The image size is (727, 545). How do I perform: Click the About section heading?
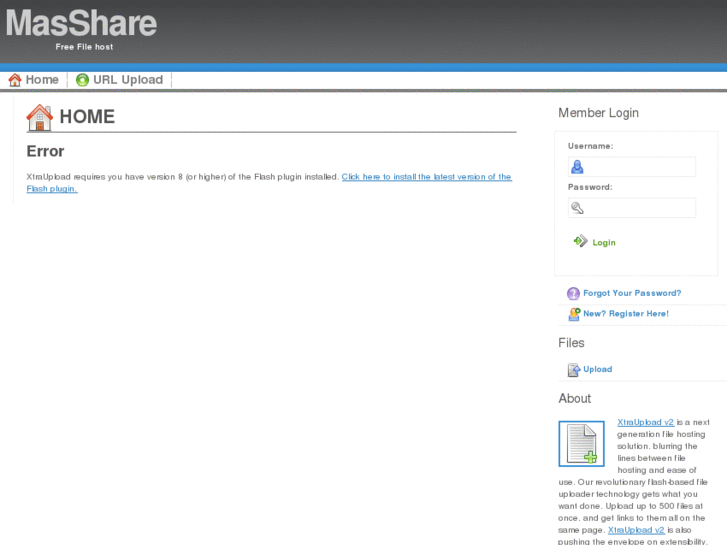click(x=574, y=398)
